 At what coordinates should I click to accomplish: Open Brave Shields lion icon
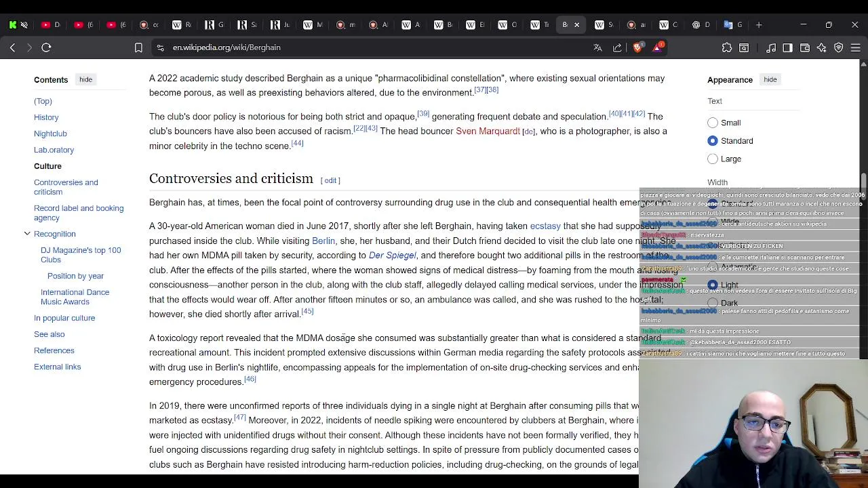[637, 47]
